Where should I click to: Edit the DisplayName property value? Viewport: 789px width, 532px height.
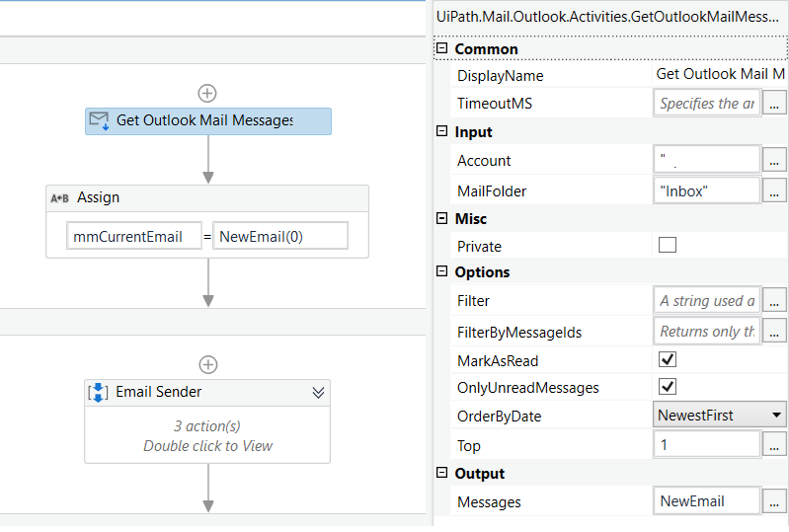pos(720,74)
